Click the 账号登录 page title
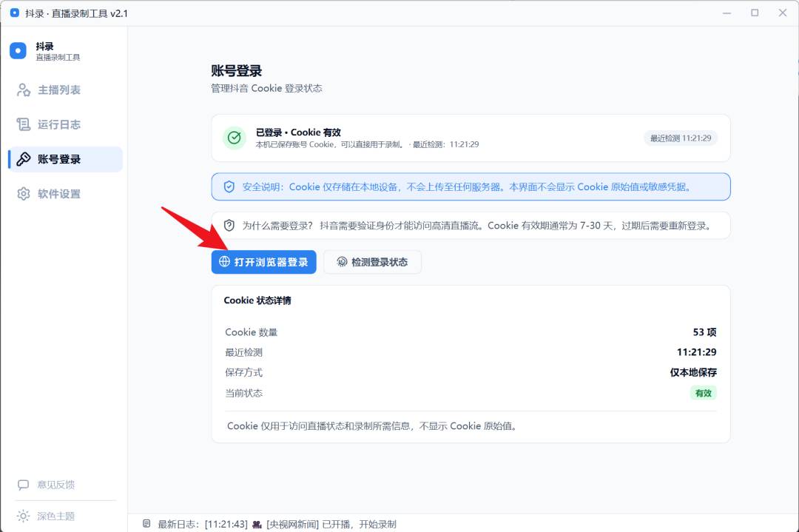Screen dimensions: 799x532 (x=237, y=71)
